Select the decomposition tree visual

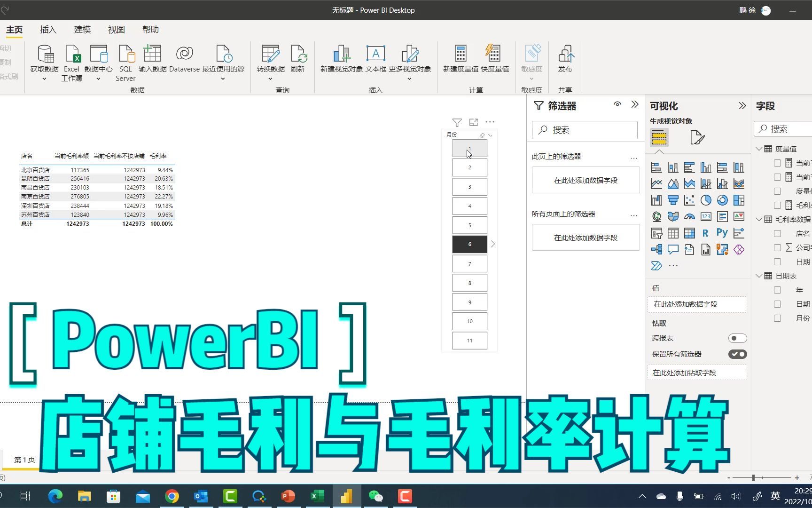coord(656,250)
